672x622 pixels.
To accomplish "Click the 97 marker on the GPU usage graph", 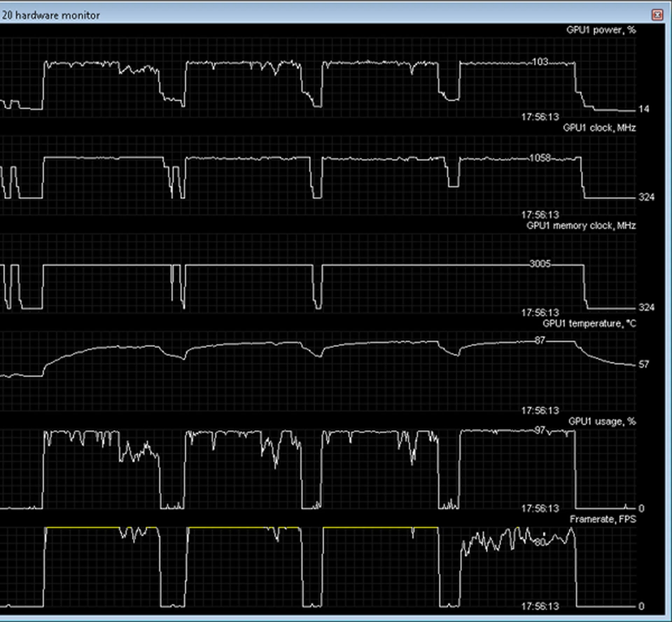I will 540,430.
